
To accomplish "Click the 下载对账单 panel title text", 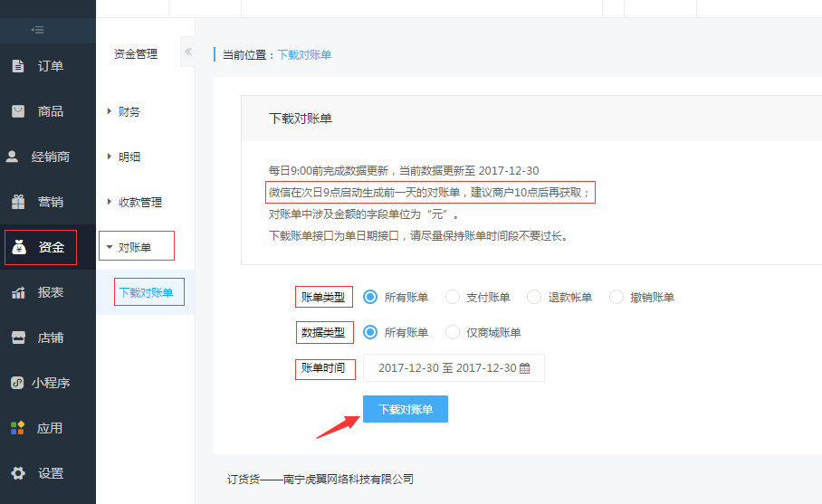I will [x=301, y=119].
